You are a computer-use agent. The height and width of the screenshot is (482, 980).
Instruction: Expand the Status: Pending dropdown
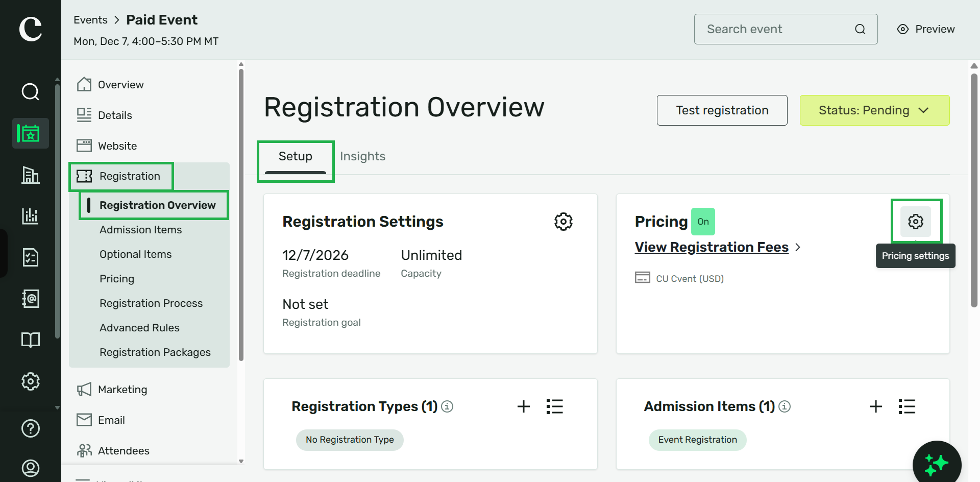click(x=874, y=110)
